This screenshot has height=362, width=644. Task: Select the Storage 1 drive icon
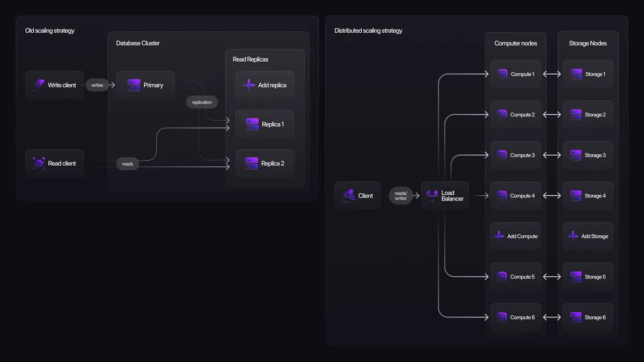(x=576, y=73)
